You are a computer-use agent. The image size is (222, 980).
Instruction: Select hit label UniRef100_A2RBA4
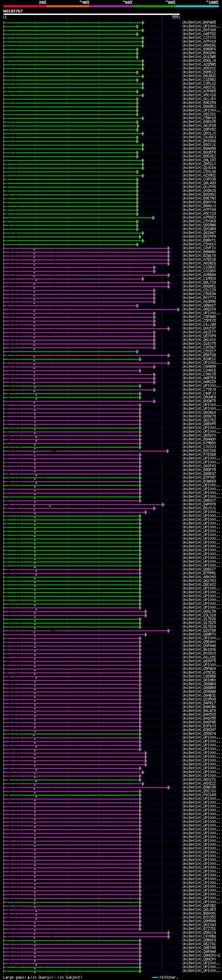point(199,275)
